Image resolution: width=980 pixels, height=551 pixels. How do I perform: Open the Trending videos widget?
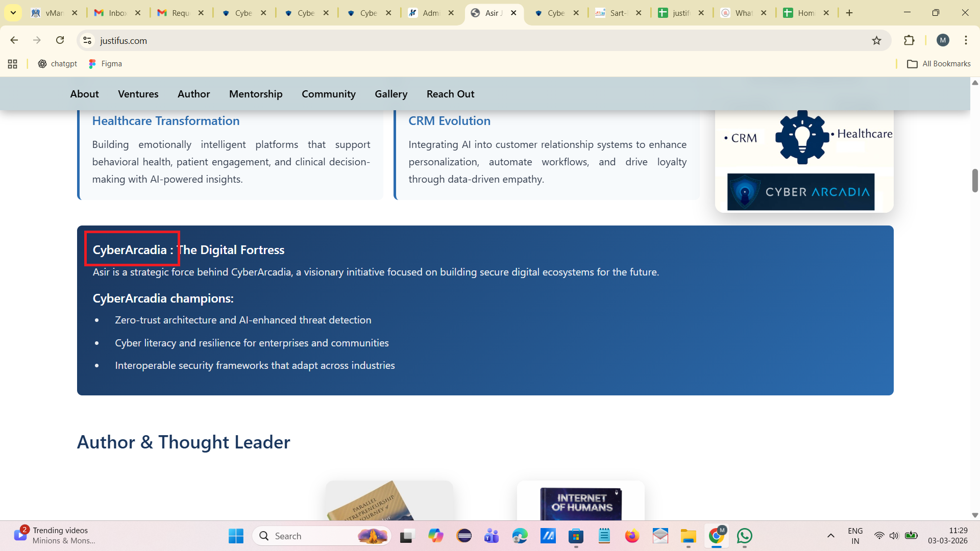54,536
